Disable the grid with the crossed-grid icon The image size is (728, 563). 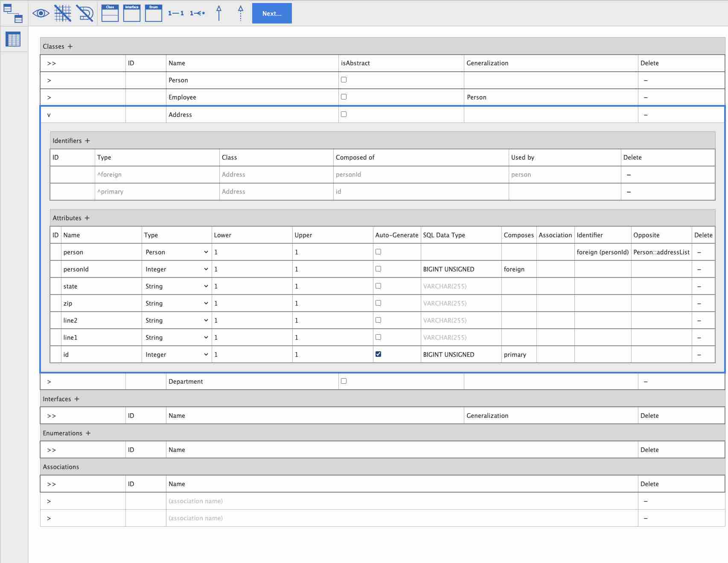pos(63,13)
